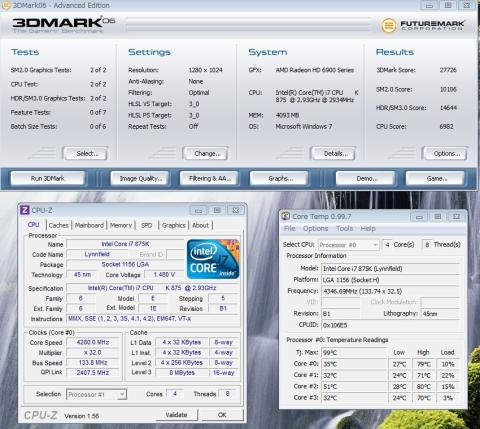Switch to the Caches tab in CPU-Z

(59, 225)
